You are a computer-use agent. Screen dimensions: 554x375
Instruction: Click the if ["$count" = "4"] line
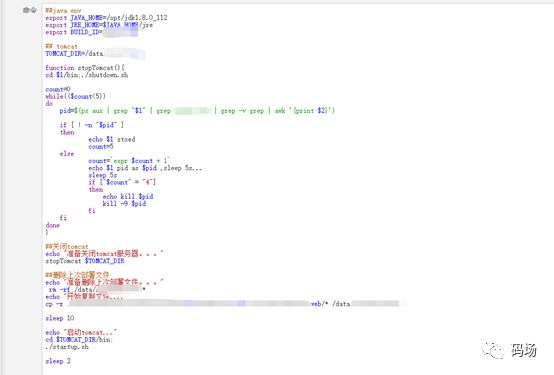coord(122,182)
